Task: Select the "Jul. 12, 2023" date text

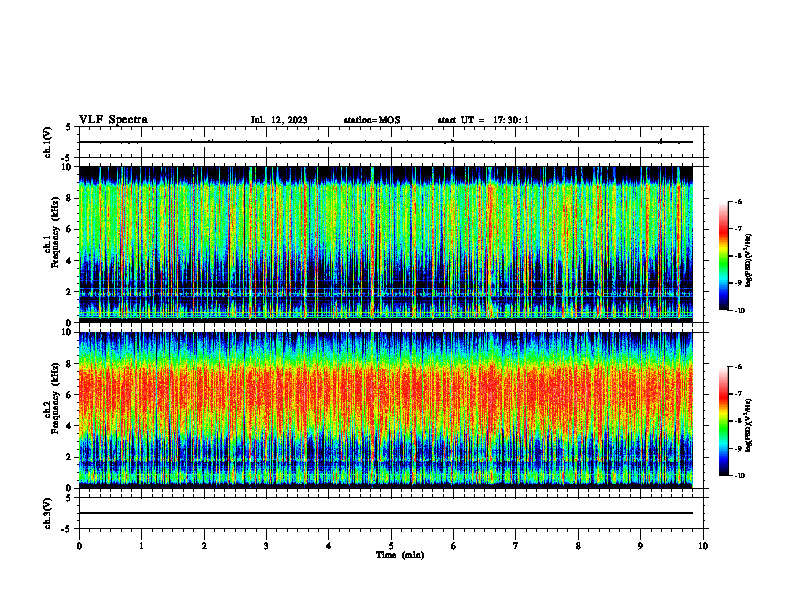Action: click(x=279, y=120)
